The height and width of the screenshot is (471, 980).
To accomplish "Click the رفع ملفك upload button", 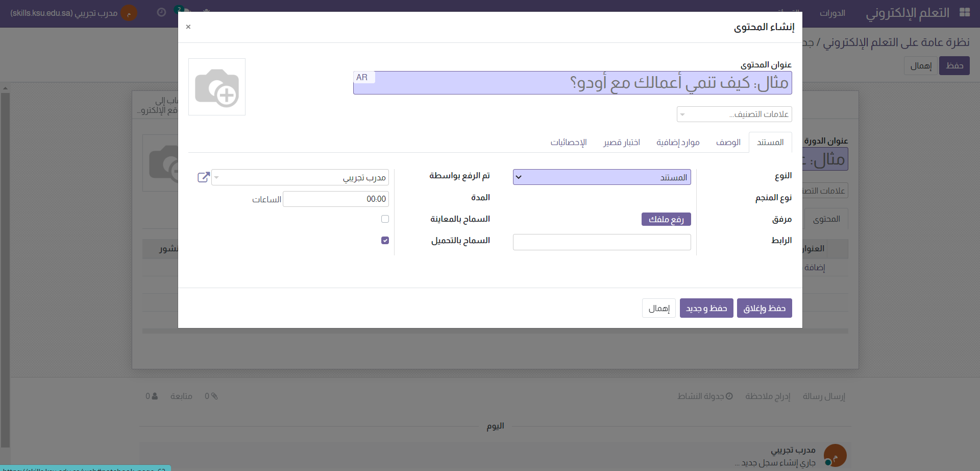I will pos(666,219).
